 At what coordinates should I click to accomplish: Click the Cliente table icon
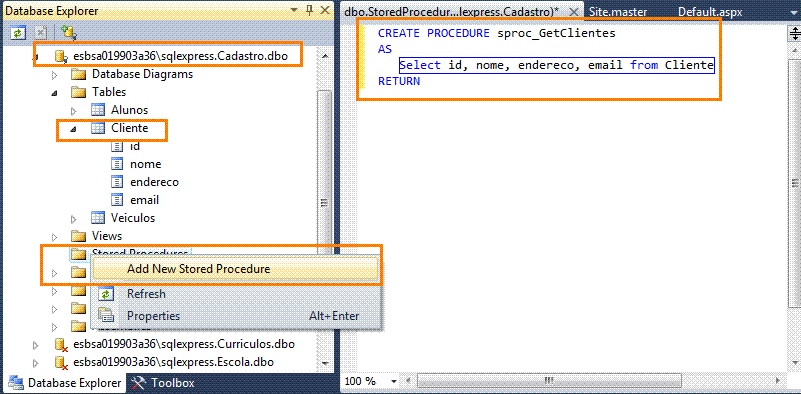point(98,128)
